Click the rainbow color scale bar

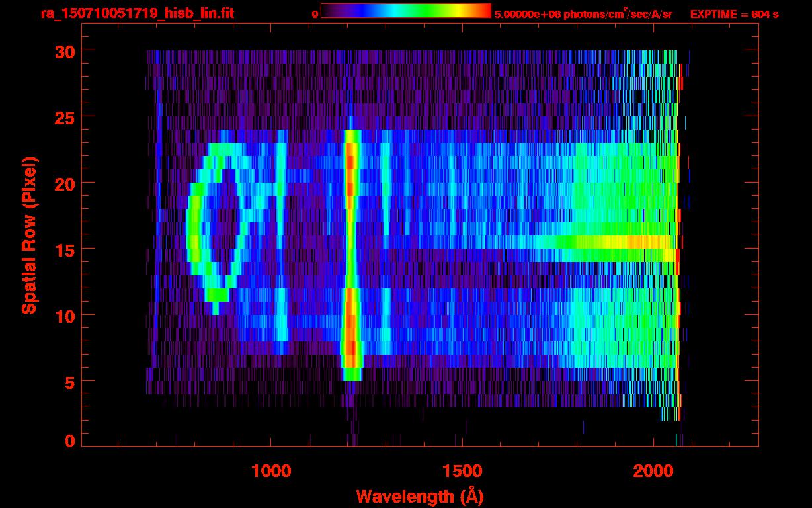tap(406, 11)
